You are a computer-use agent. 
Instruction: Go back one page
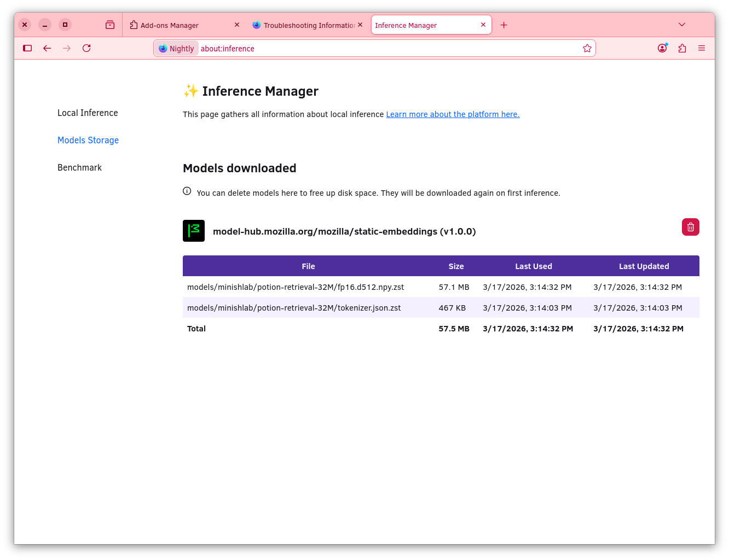tap(47, 48)
